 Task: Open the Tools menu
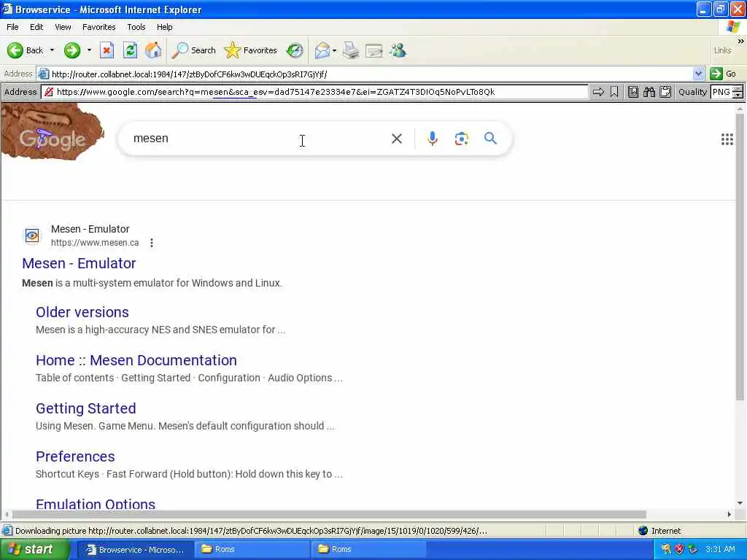(x=136, y=27)
